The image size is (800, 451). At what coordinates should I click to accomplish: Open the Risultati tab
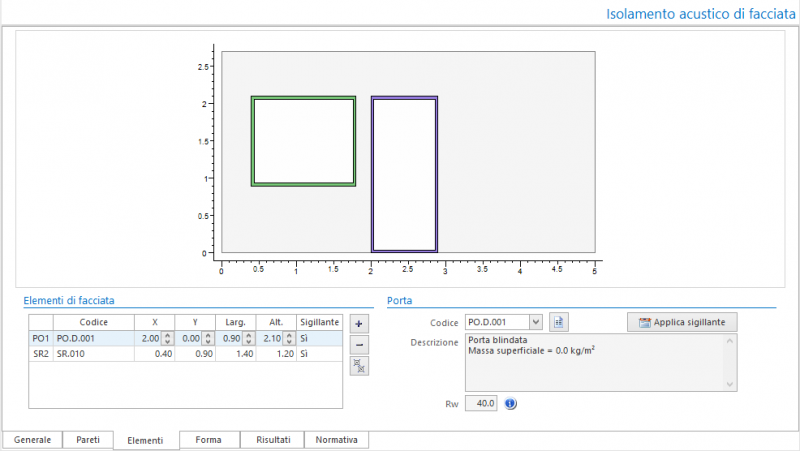[x=273, y=440]
